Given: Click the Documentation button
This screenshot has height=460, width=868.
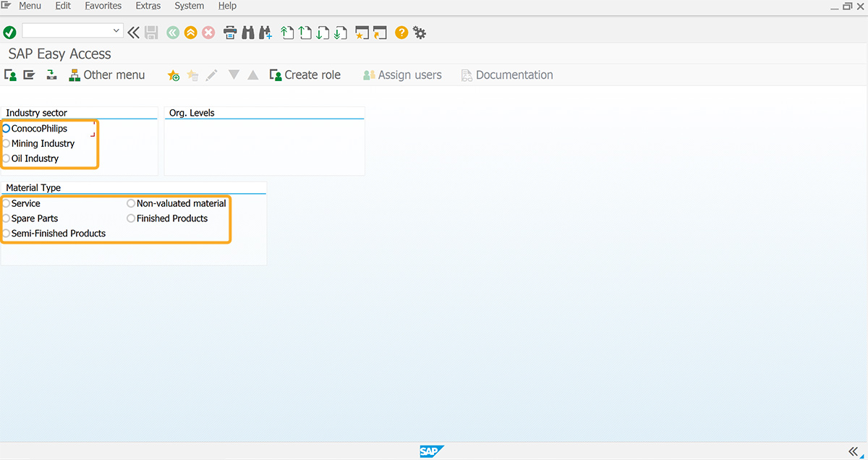Looking at the screenshot, I should click(507, 74).
